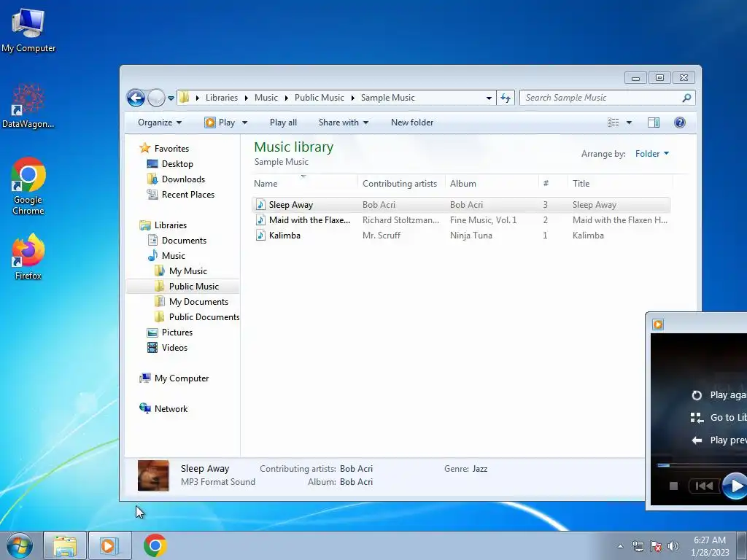Click artist text Mr. Scruff
The height and width of the screenshot is (560, 747).
tap(381, 236)
